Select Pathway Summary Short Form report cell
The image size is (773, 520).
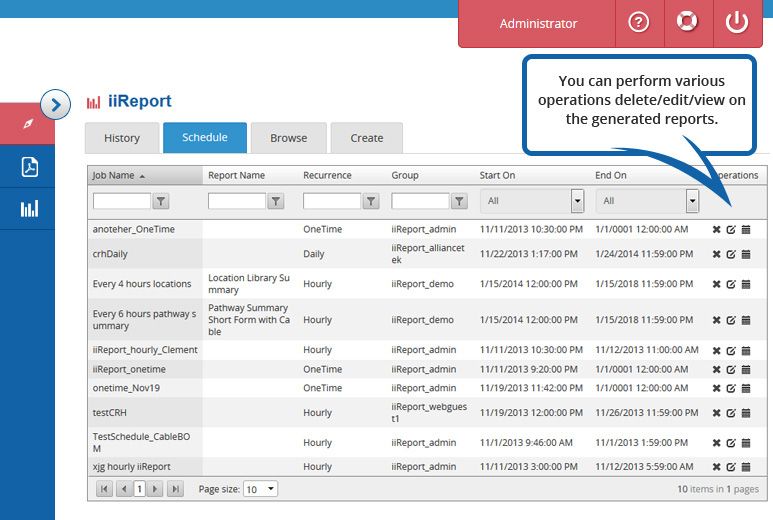point(248,320)
